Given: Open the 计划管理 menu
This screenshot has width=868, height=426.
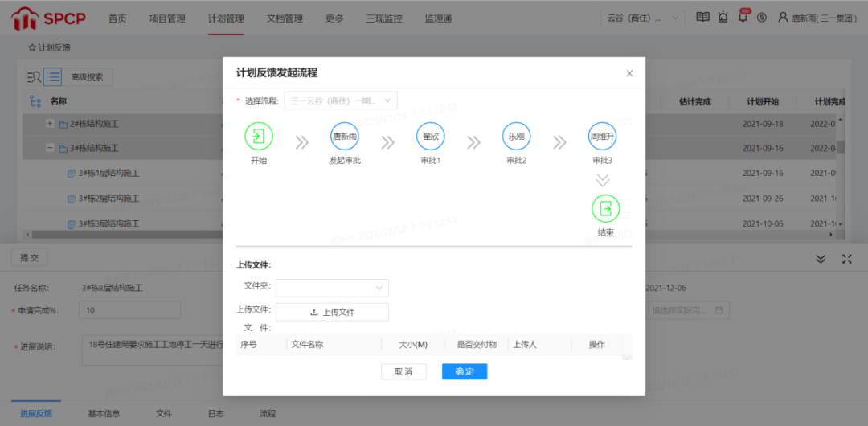Looking at the screenshot, I should (225, 18).
